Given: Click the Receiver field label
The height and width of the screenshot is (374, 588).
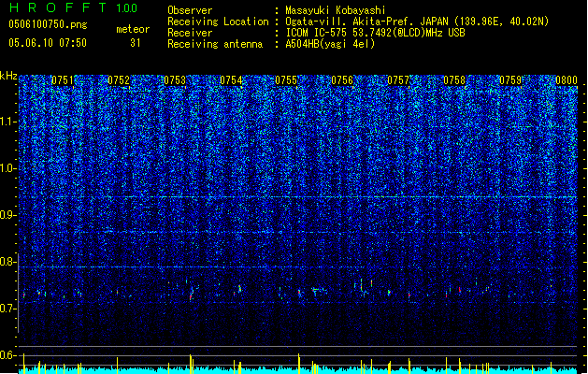Looking at the screenshot, I should 190,33.
